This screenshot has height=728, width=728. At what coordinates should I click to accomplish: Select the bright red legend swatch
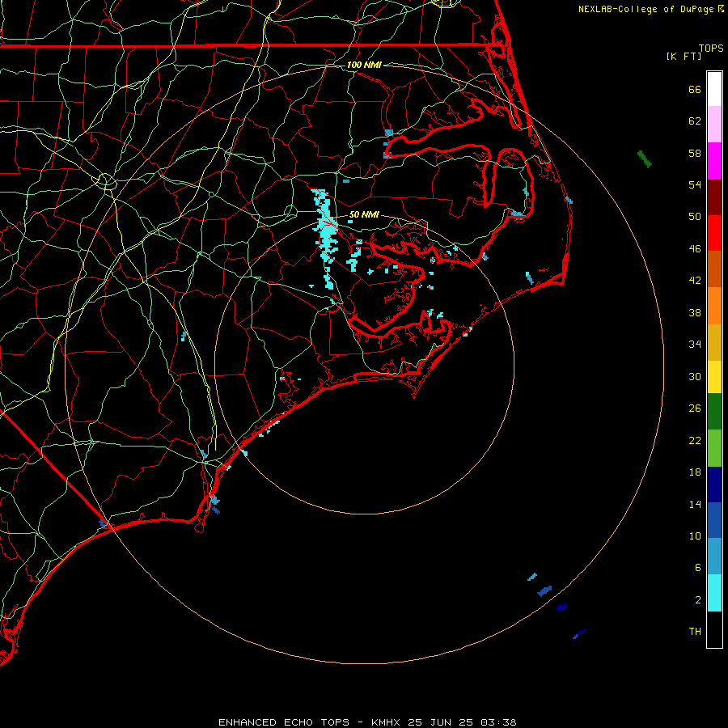pyautogui.click(x=714, y=233)
